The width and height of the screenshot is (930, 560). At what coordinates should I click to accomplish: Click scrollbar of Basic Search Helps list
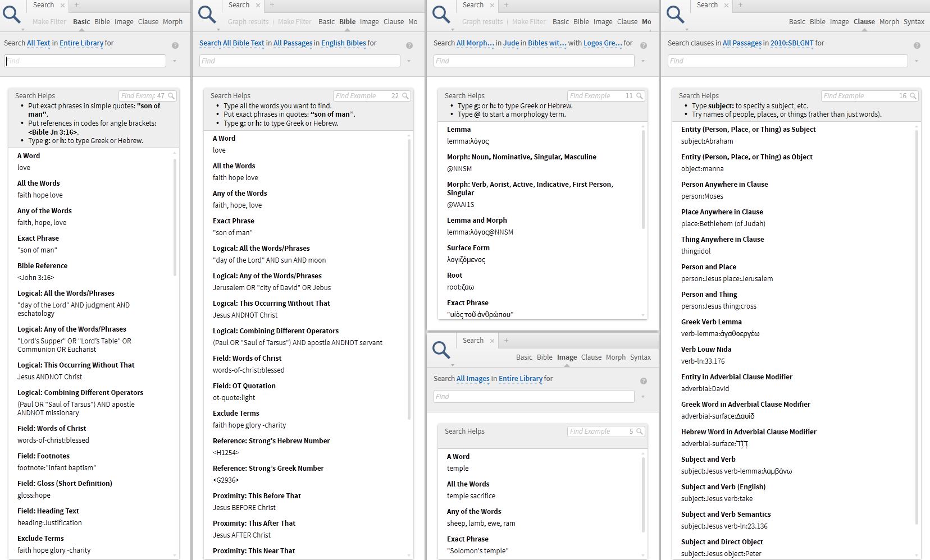tap(175, 218)
